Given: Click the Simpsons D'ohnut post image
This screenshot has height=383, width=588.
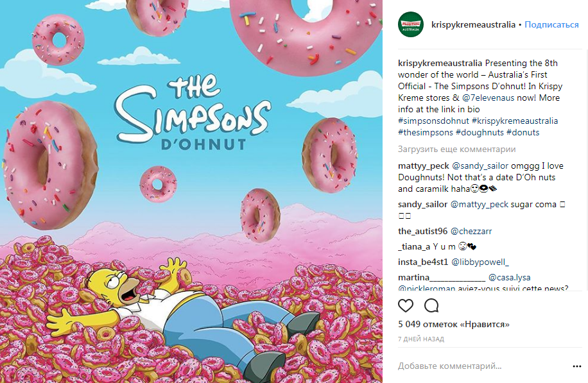Looking at the screenshot, I should pyautogui.click(x=191, y=191).
